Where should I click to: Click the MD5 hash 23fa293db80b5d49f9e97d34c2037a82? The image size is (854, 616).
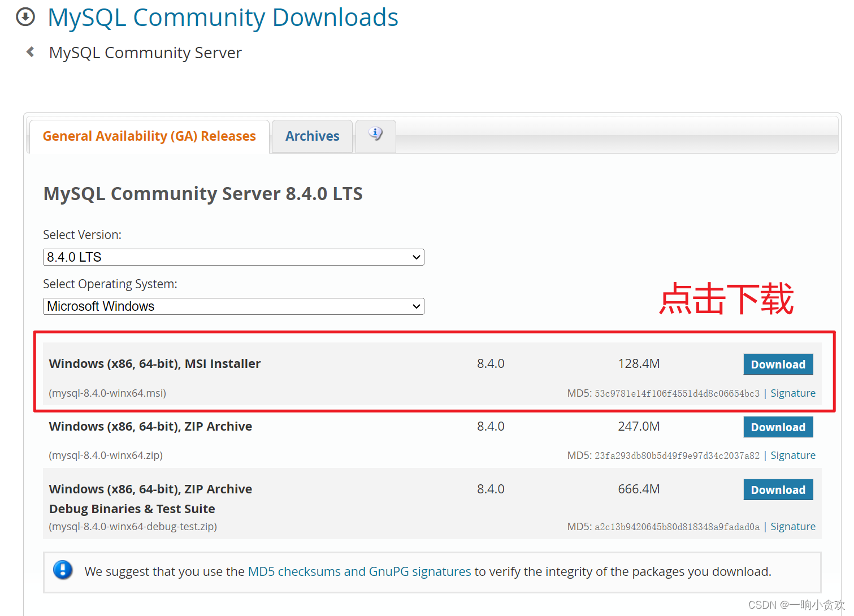[x=677, y=456]
